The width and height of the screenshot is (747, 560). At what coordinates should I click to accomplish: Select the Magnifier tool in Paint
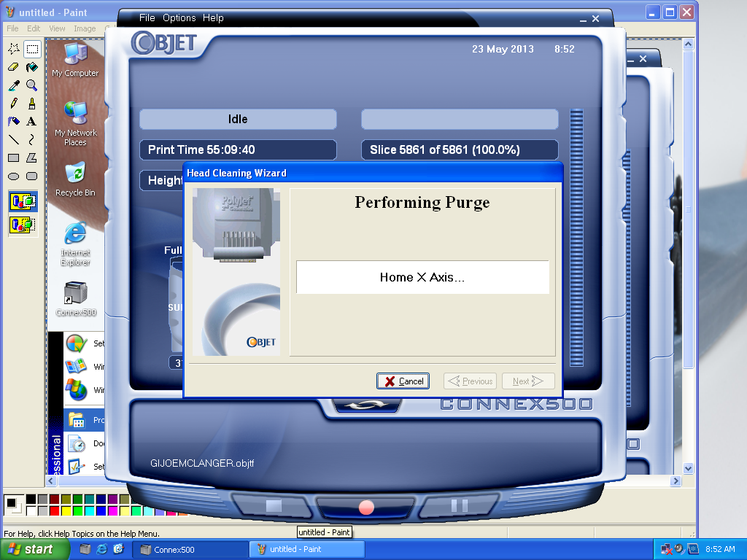(32, 85)
